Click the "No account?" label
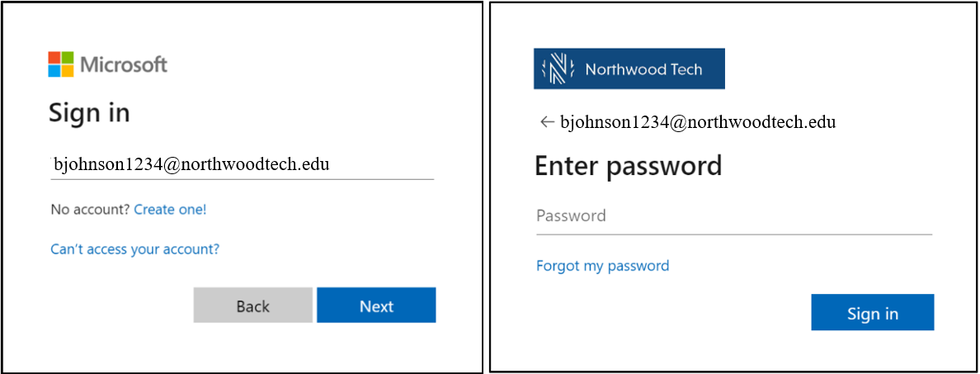980x374 pixels. point(90,210)
